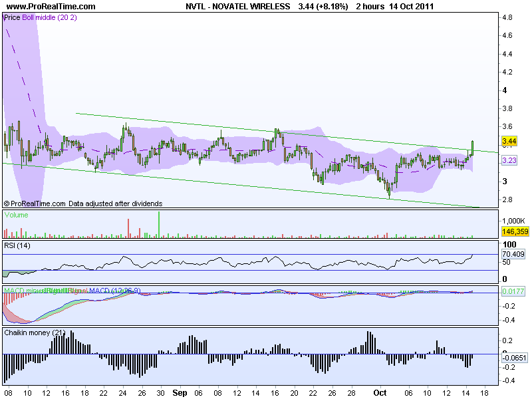Click the 0.2 label on the Chaikin axis
Viewport: 532px width, 399px height.
pos(507,340)
